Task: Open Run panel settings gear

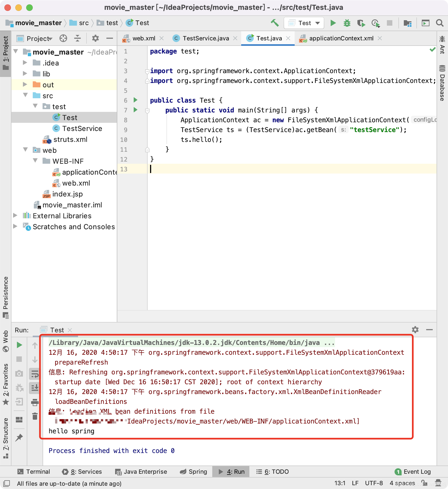Action: coord(415,330)
